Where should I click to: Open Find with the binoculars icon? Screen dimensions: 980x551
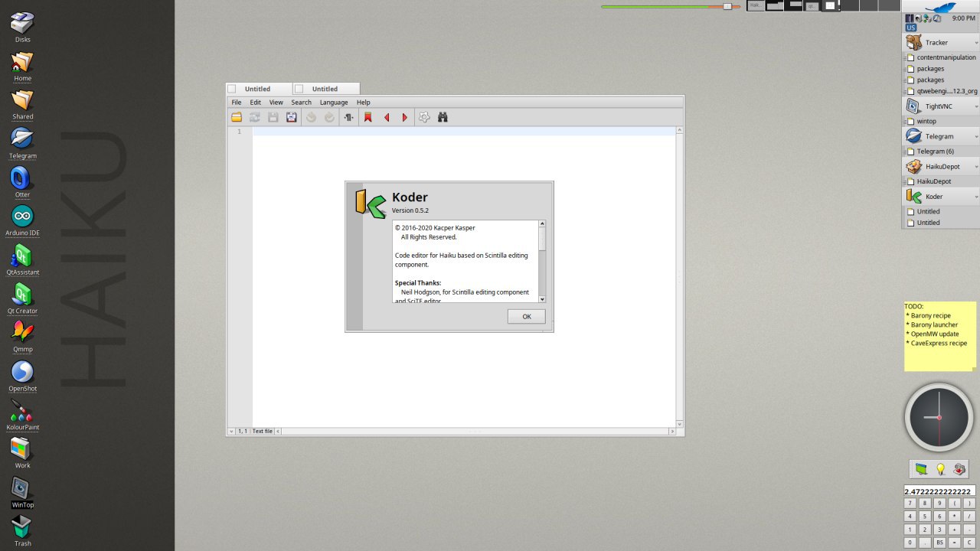443,117
